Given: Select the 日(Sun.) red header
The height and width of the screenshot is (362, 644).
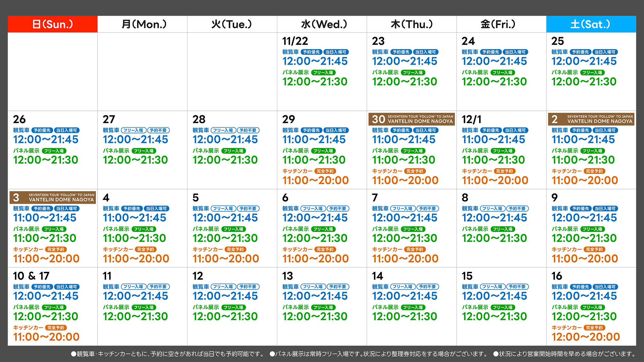Looking at the screenshot, I should click(x=52, y=24).
